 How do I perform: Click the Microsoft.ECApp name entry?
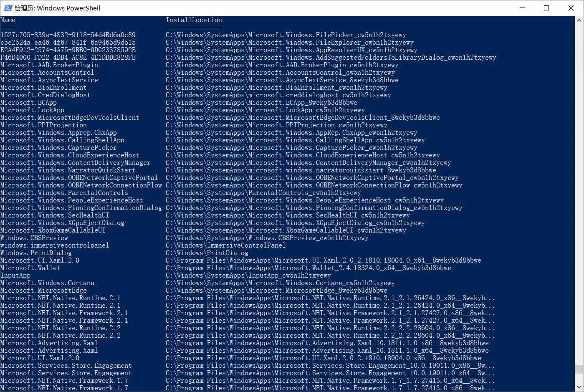pos(28,103)
